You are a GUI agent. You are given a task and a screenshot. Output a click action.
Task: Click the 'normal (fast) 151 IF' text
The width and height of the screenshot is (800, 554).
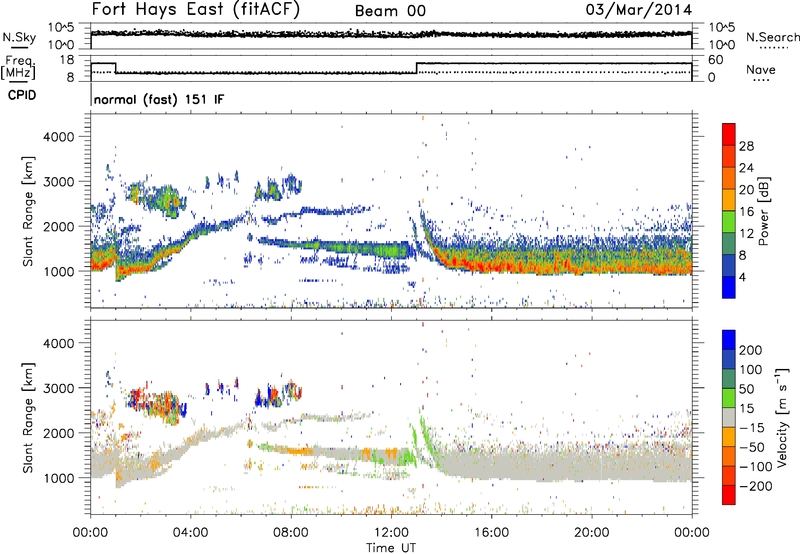click(x=159, y=99)
